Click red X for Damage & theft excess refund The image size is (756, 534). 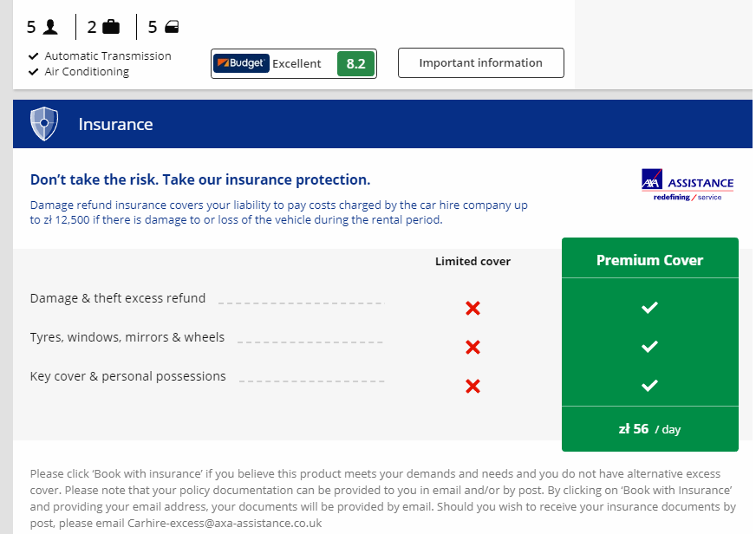click(x=472, y=308)
